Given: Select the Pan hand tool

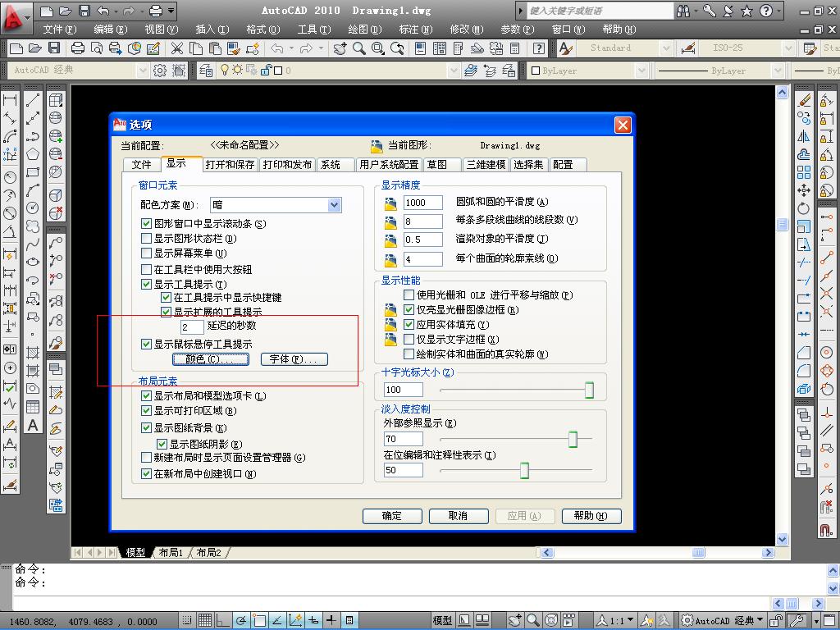Looking at the screenshot, I should pos(340,48).
